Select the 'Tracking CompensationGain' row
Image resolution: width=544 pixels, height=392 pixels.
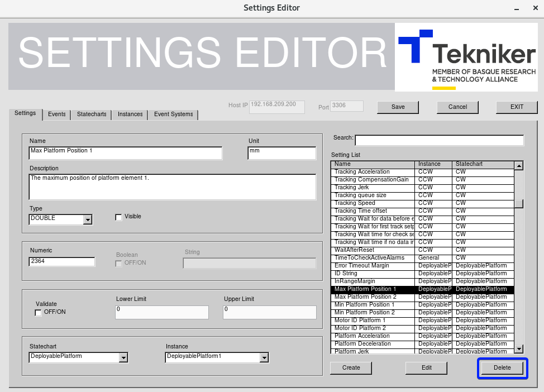click(x=423, y=180)
